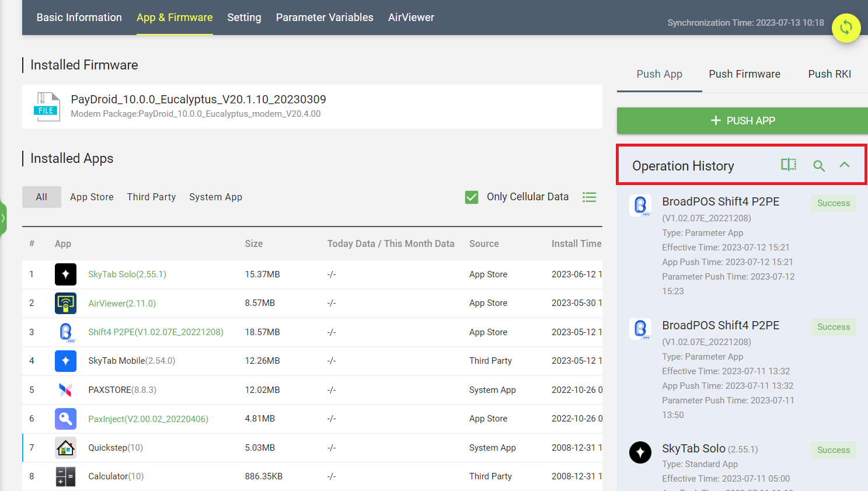Open the Shift4 P2PE app link

pyautogui.click(x=155, y=332)
